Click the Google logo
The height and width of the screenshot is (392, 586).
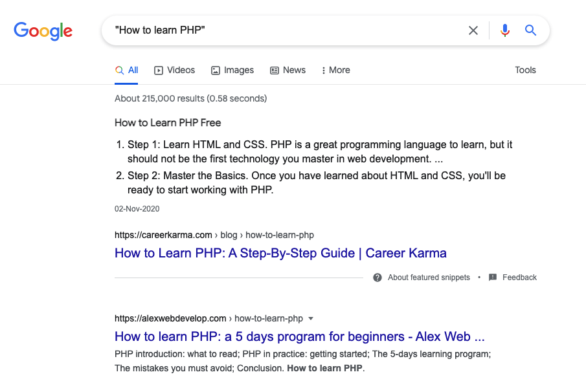click(x=43, y=30)
